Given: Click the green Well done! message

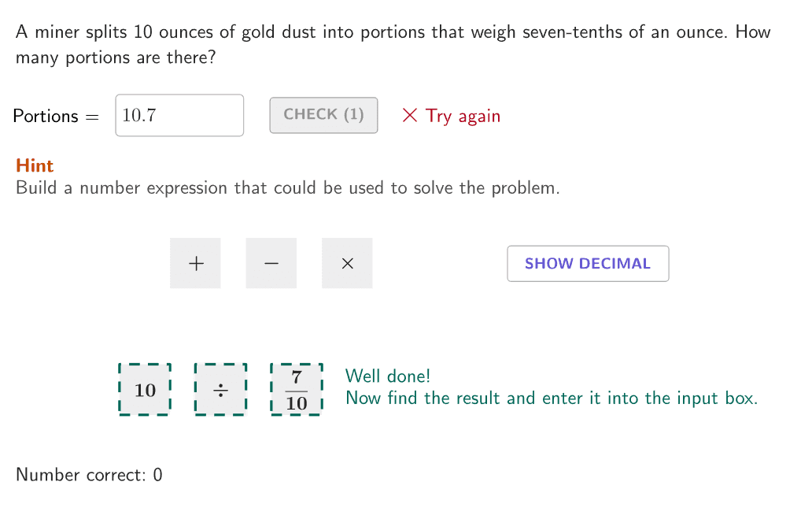Looking at the screenshot, I should click(388, 376).
